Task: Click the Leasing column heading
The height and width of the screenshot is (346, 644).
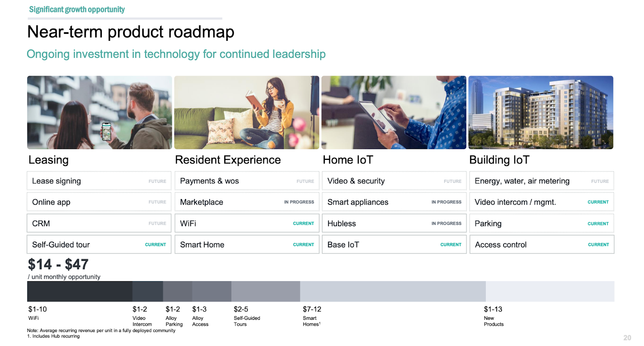Action: (49, 160)
